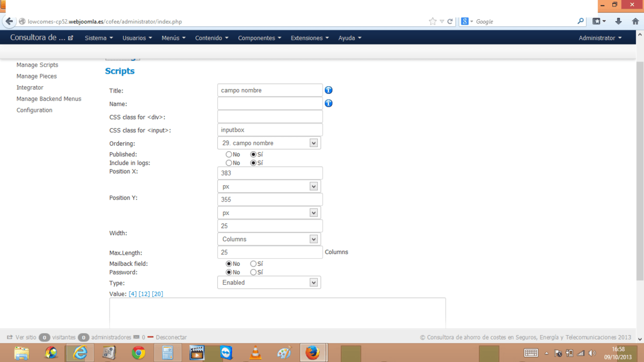Set Password to No

(x=229, y=272)
